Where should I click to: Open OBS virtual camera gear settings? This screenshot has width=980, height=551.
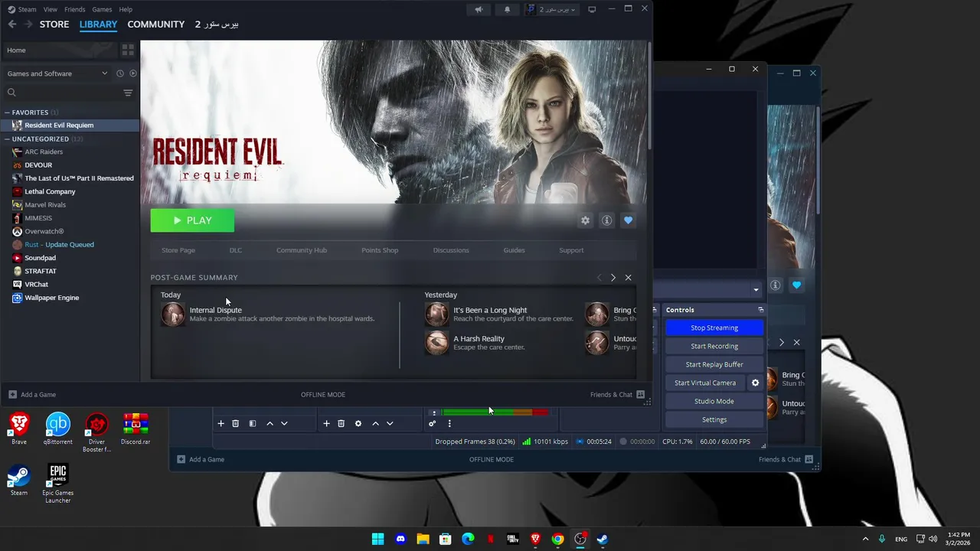tap(756, 383)
